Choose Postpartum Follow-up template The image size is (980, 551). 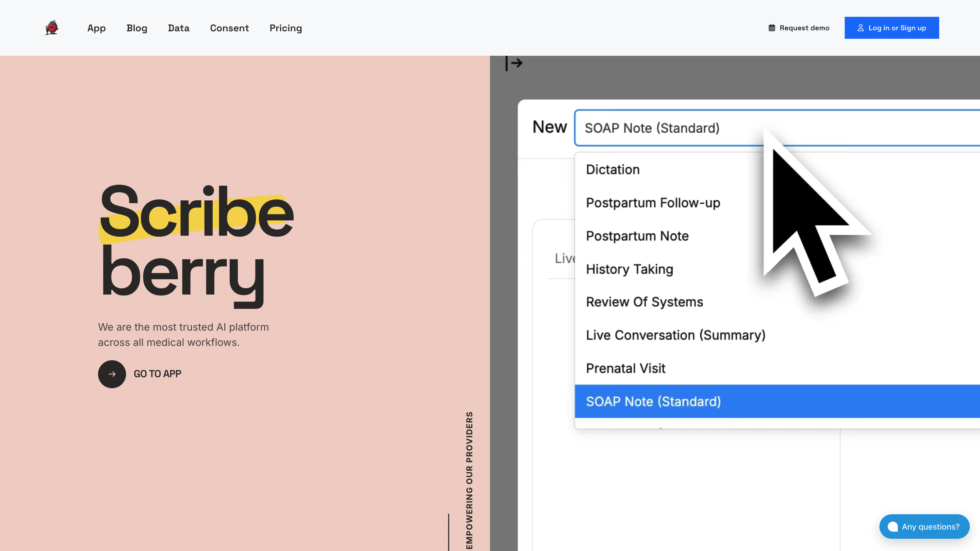653,203
